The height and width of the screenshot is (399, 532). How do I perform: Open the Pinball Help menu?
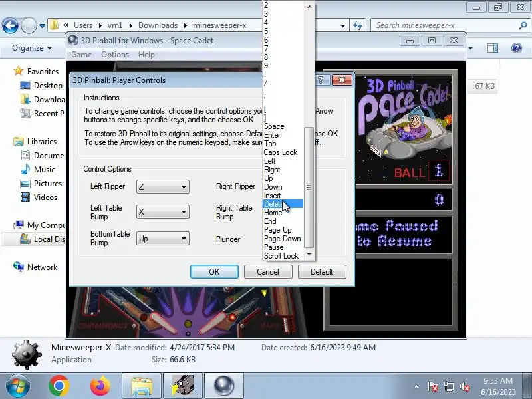pos(146,55)
